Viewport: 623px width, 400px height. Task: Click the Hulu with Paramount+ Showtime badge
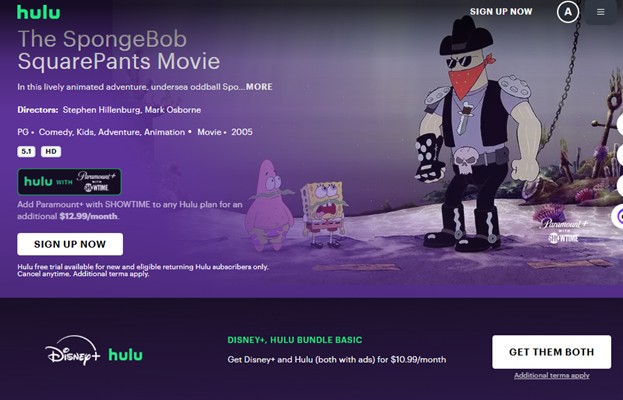[70, 182]
